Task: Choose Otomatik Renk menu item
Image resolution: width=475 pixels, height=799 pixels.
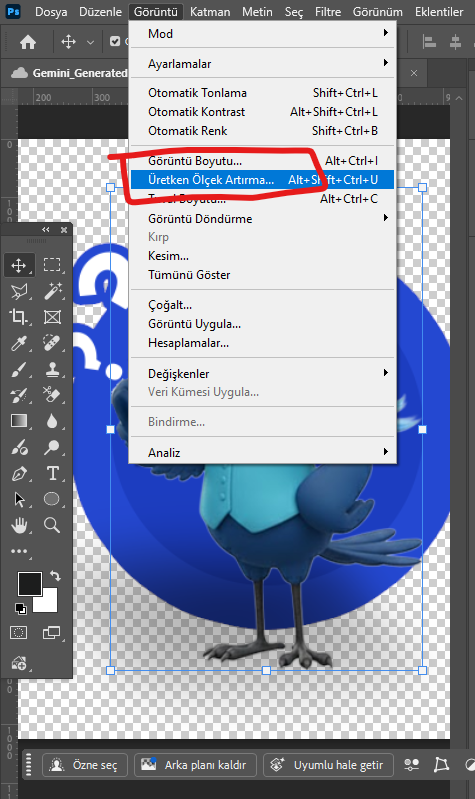Action: (x=262, y=131)
